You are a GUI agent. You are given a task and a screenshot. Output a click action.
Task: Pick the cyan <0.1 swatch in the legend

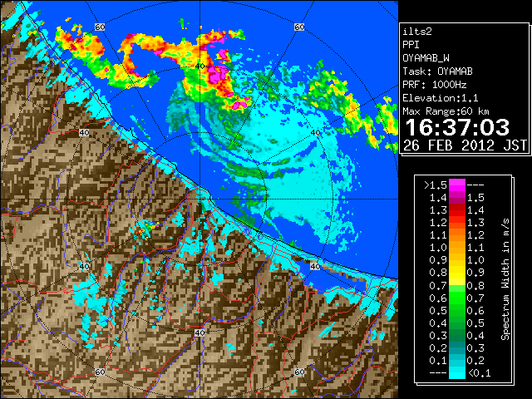tap(457, 373)
